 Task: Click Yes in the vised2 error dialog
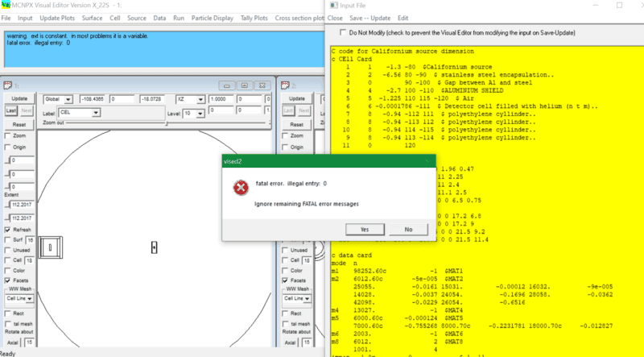[x=365, y=230]
